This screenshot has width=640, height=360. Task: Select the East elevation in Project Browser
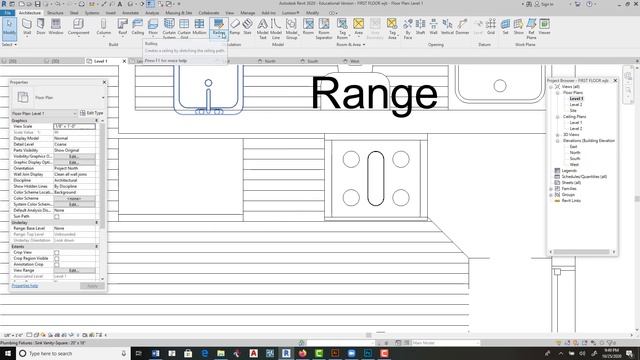pos(573,147)
